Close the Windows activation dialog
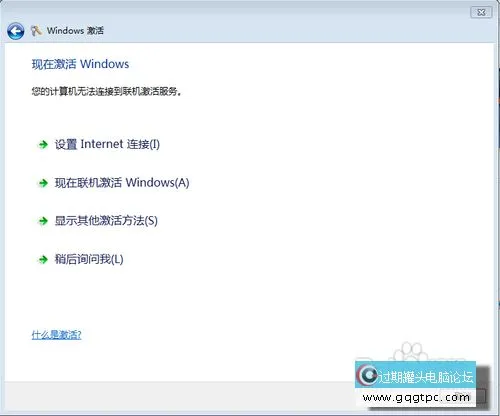 481,12
